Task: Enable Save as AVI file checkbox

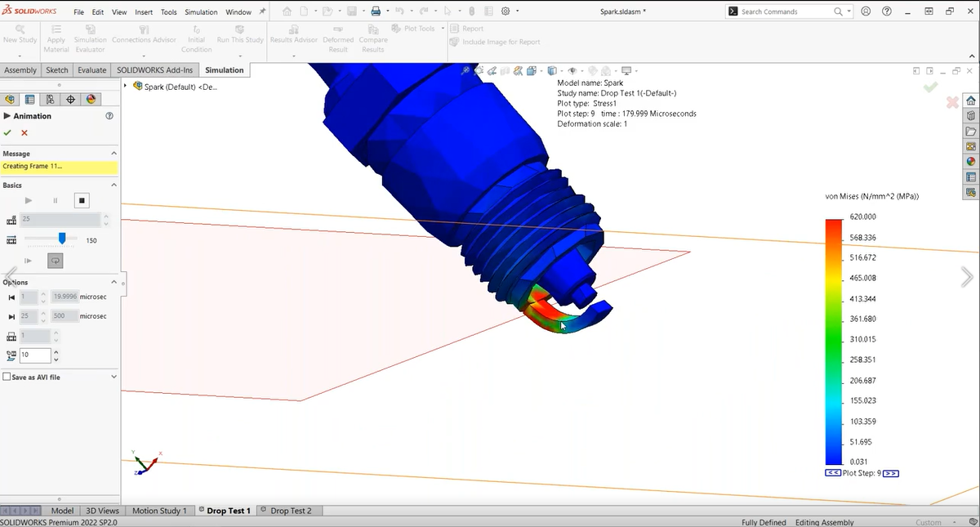Action: [x=7, y=377]
